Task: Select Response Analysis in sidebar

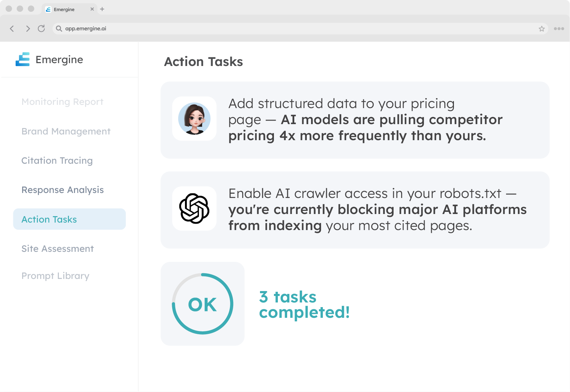Action: (x=62, y=190)
